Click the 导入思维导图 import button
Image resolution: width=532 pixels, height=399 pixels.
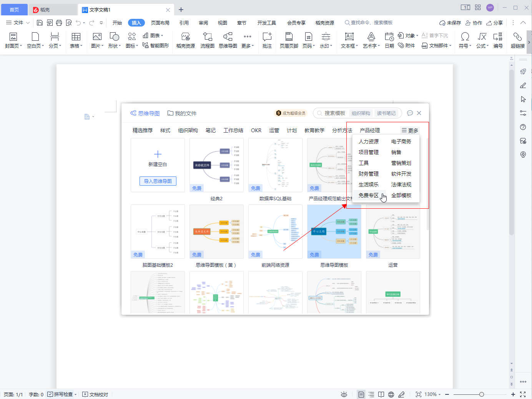click(x=158, y=181)
